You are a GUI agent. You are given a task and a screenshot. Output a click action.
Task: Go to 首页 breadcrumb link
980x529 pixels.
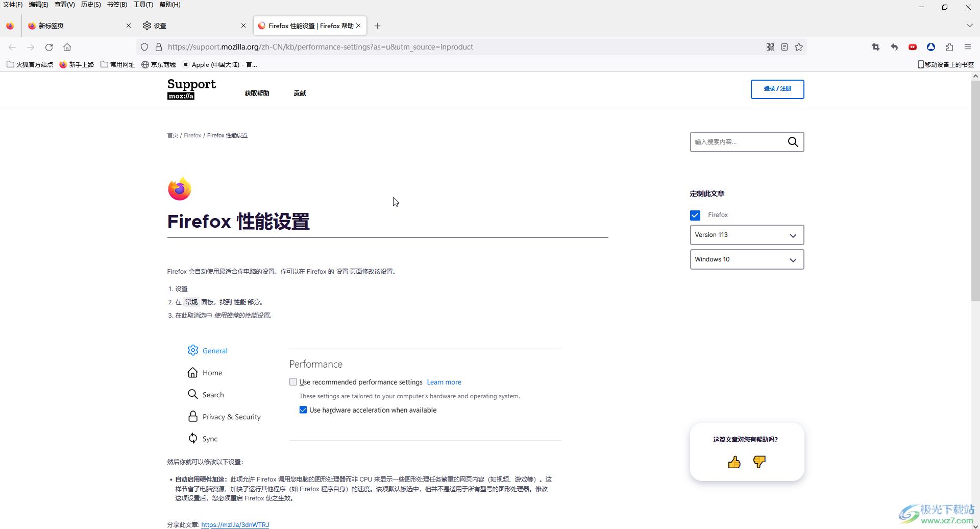tap(173, 136)
